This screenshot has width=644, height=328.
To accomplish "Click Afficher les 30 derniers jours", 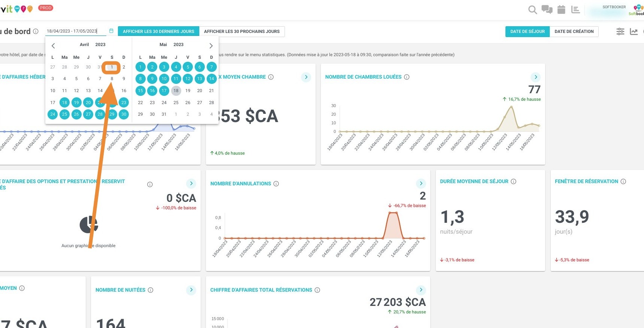I will point(158,31).
